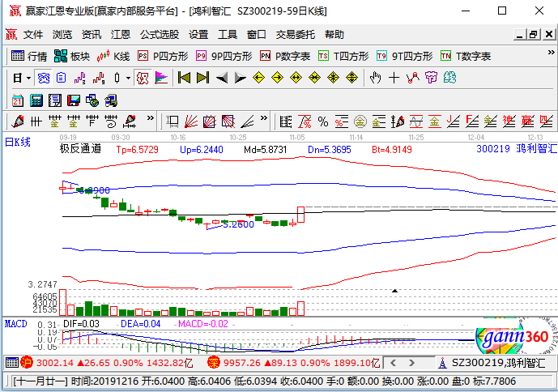Open the P四方形 tool
Screen dimensions: 558x392
163,56
